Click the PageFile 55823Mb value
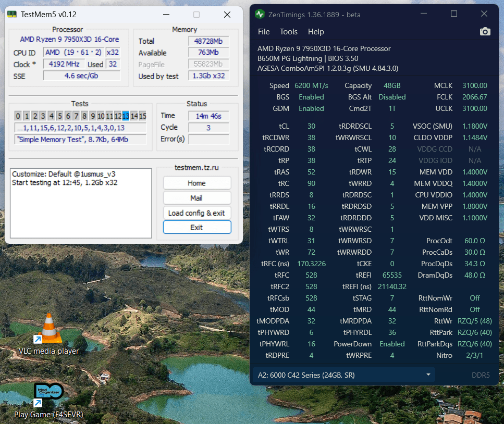 pos(208,64)
